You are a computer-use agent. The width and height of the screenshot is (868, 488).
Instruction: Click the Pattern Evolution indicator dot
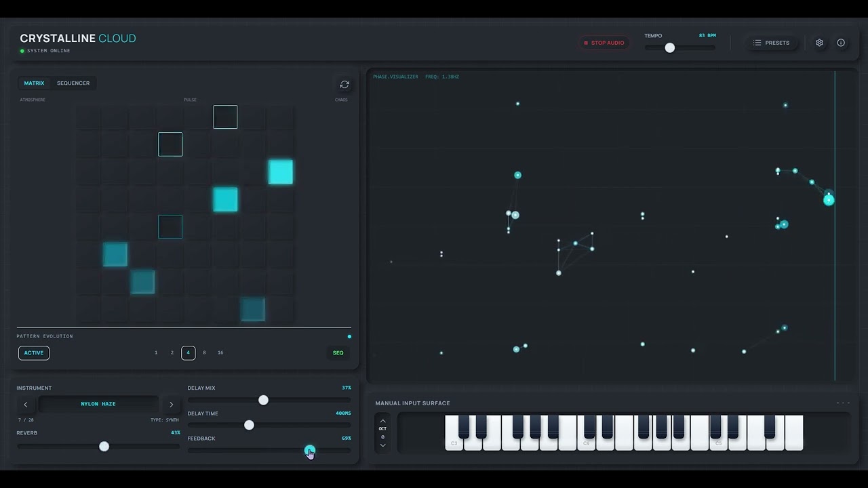350,336
